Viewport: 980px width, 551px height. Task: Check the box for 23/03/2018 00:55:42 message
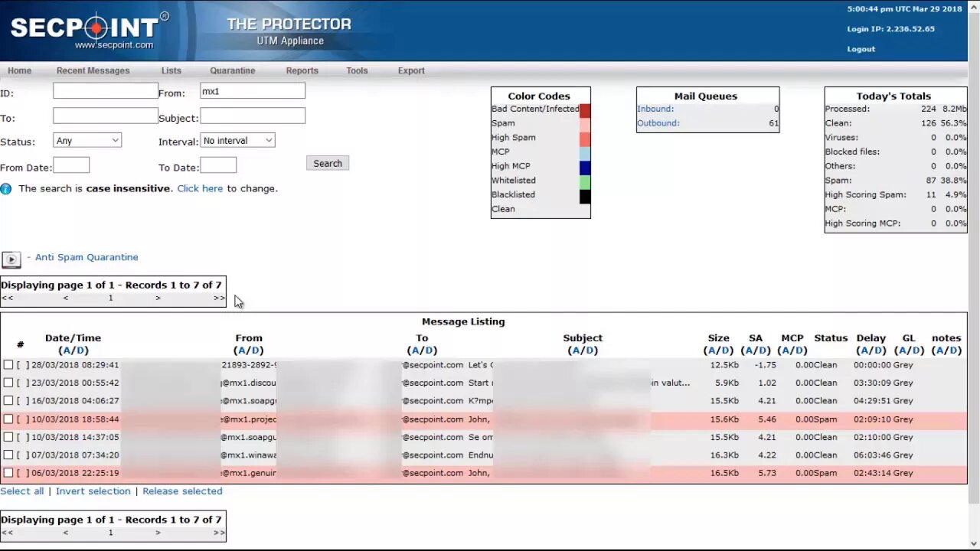point(8,383)
